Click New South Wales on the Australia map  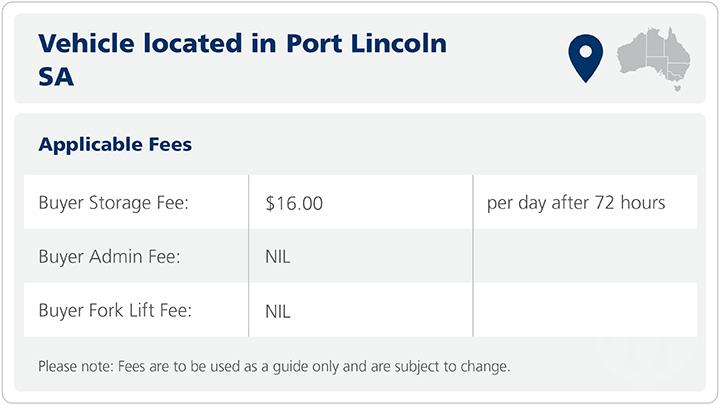coord(680,67)
